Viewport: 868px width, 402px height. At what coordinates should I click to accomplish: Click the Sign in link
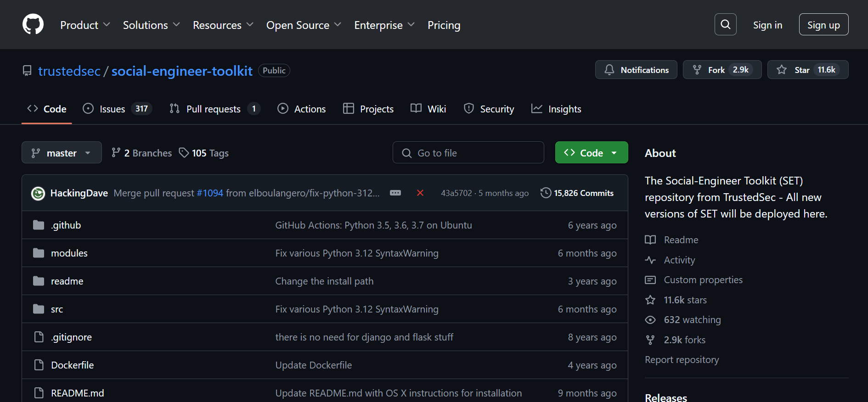(x=768, y=25)
